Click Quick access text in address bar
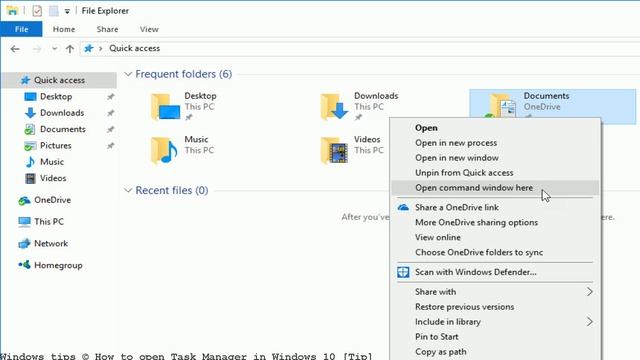The image size is (640, 360). tap(134, 48)
